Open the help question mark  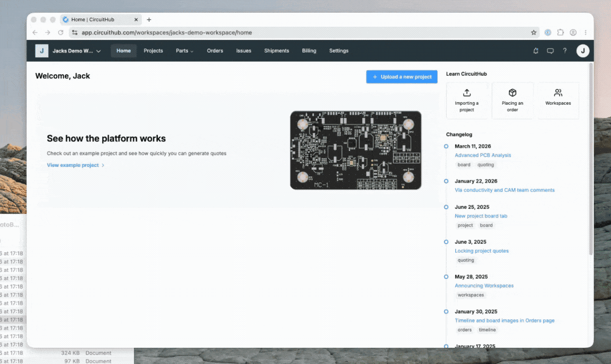tap(565, 51)
